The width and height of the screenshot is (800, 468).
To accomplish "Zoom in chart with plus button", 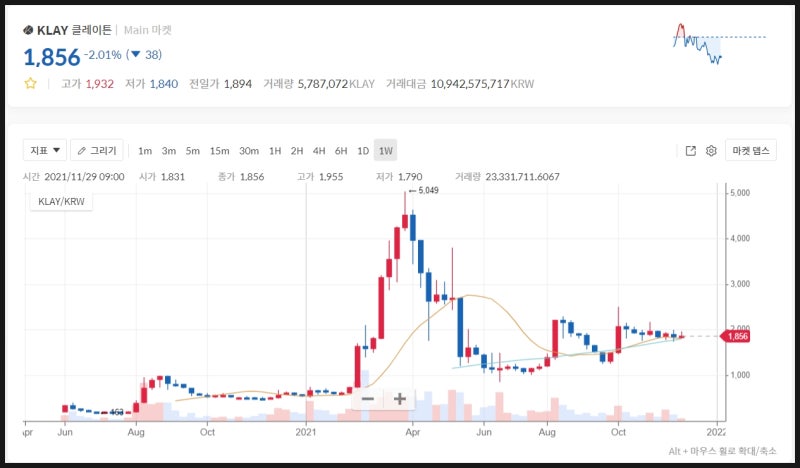I will click(399, 399).
